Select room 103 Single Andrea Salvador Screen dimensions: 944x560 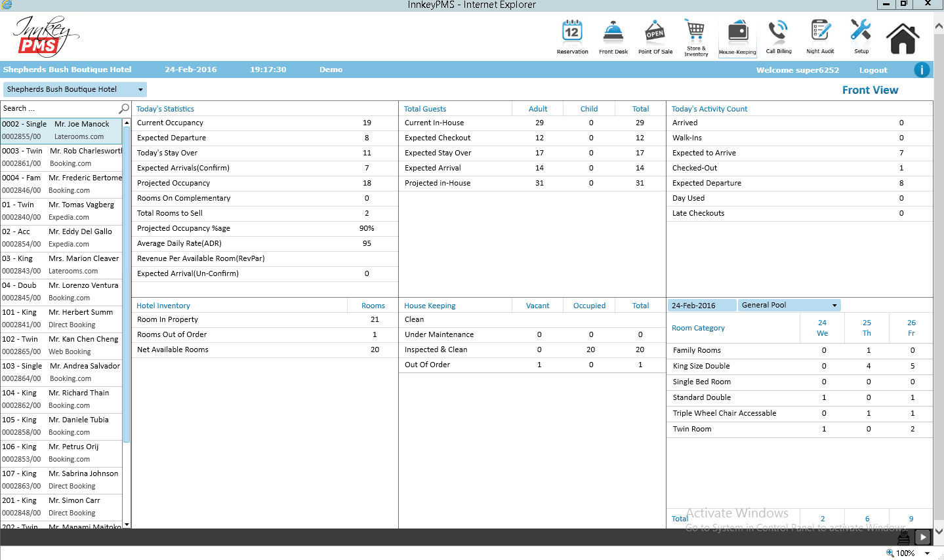61,372
